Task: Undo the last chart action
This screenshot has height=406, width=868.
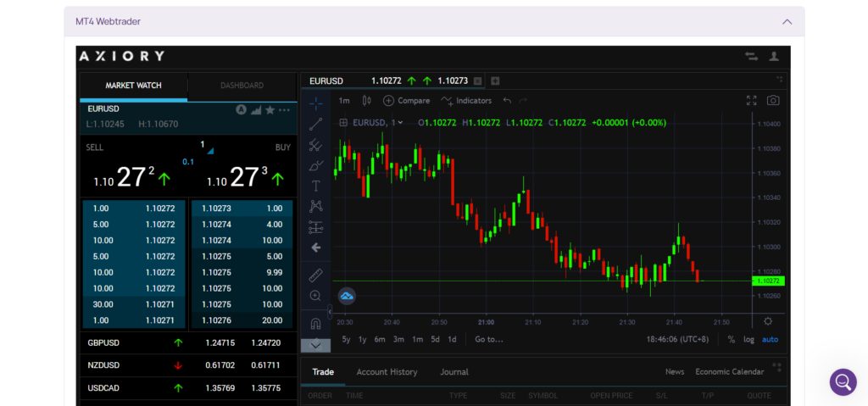Action: (507, 101)
